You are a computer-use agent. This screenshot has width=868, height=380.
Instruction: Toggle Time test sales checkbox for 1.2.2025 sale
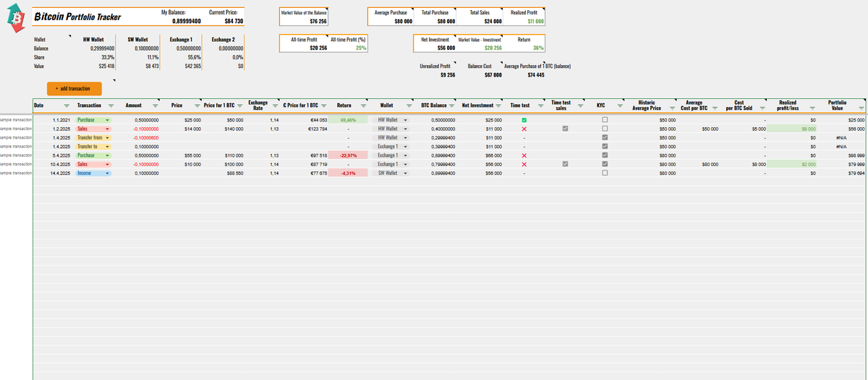click(x=565, y=129)
